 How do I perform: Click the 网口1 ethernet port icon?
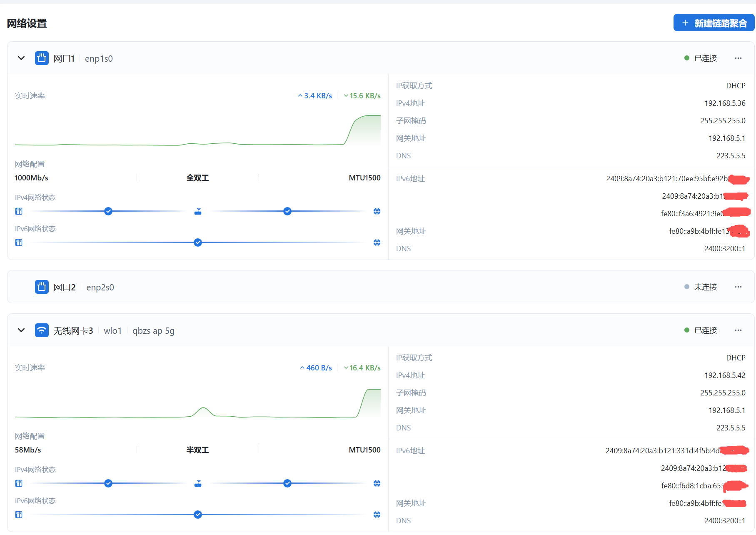pos(42,58)
